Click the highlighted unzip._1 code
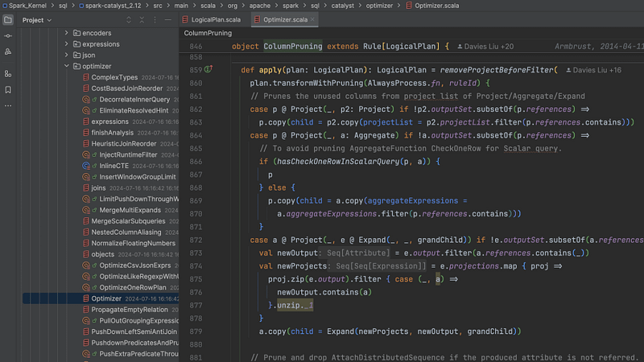 pyautogui.click(x=295, y=305)
